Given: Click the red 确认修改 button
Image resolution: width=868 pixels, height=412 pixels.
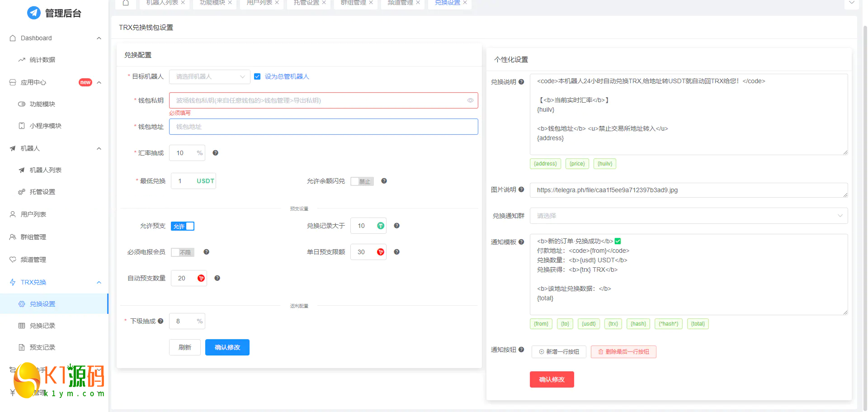Looking at the screenshot, I should [x=552, y=379].
